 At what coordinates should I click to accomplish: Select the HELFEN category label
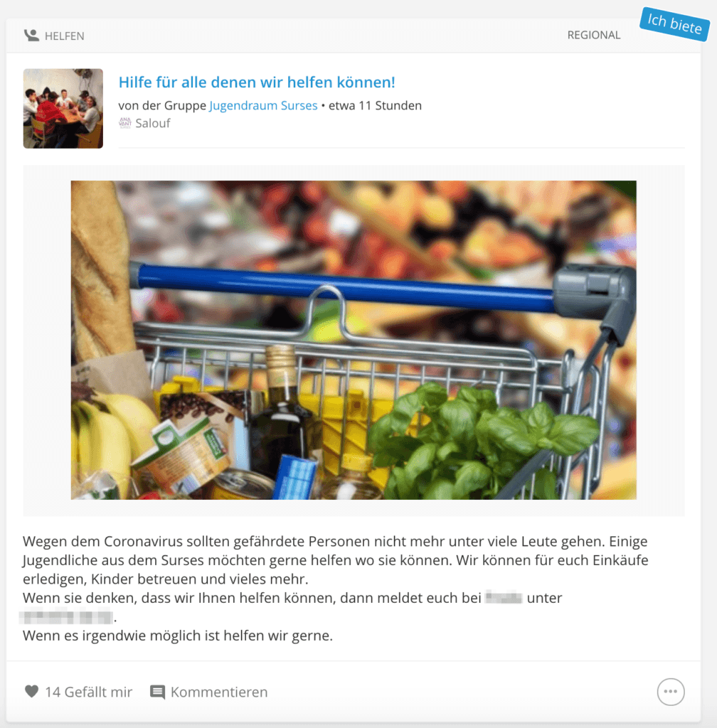point(65,36)
